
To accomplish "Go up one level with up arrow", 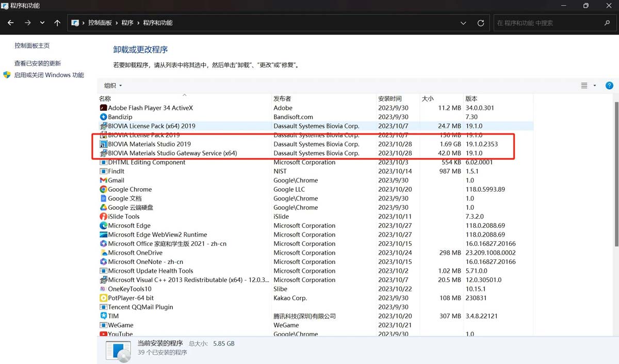I will (57, 23).
